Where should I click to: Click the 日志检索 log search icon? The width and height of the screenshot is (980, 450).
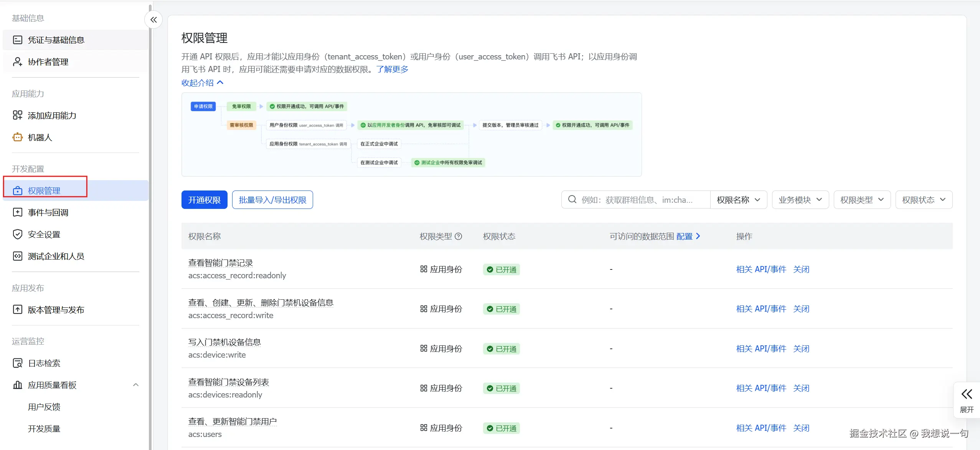click(x=18, y=363)
